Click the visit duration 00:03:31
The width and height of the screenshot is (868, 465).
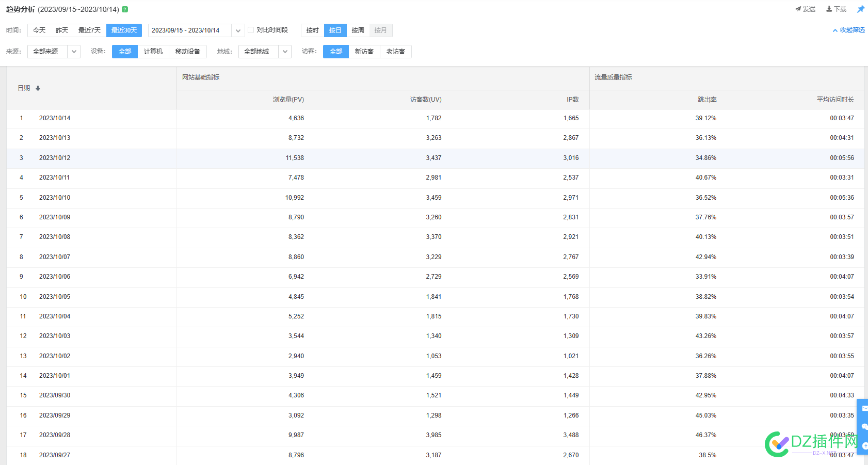pos(842,178)
